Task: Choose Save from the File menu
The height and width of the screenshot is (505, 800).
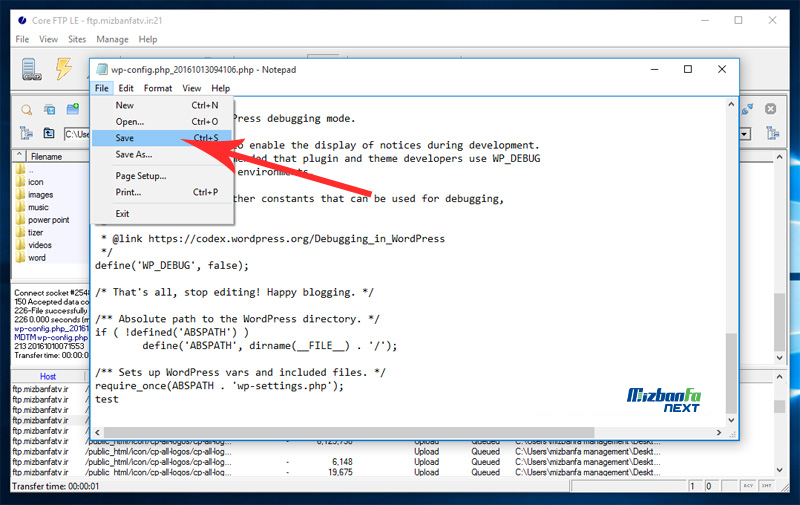Action: [x=162, y=138]
